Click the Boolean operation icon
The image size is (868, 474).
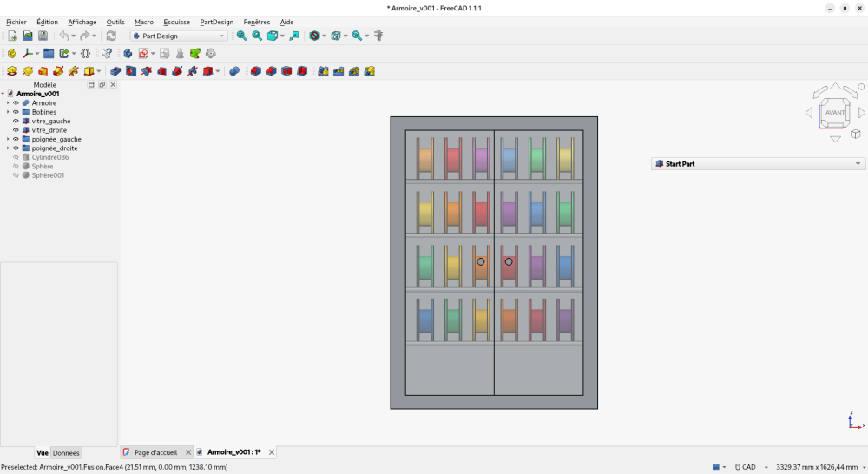234,71
